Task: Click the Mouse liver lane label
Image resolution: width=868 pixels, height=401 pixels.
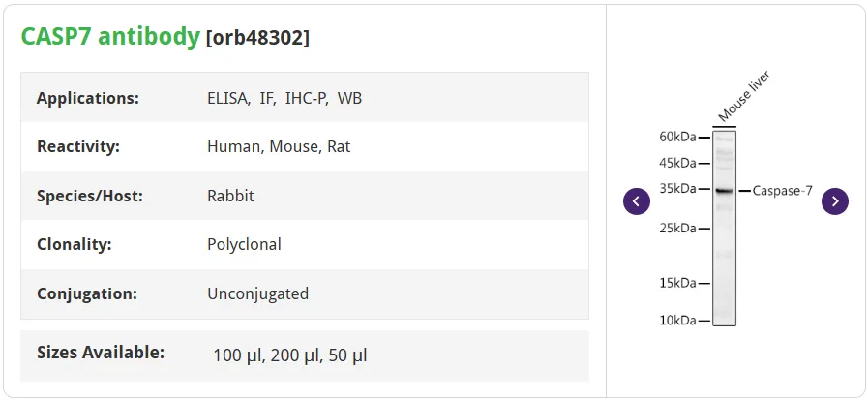Action: click(x=744, y=96)
